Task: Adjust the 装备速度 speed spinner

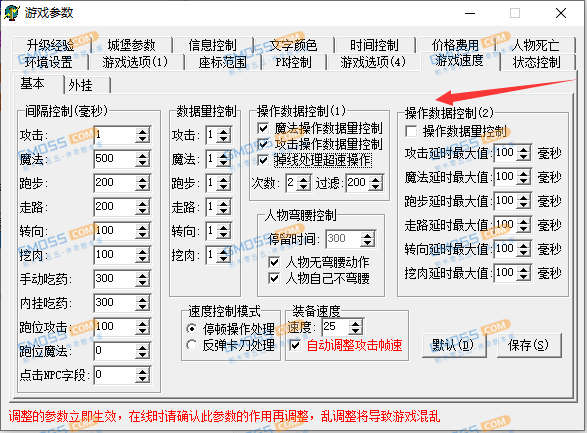Action: 356,327
